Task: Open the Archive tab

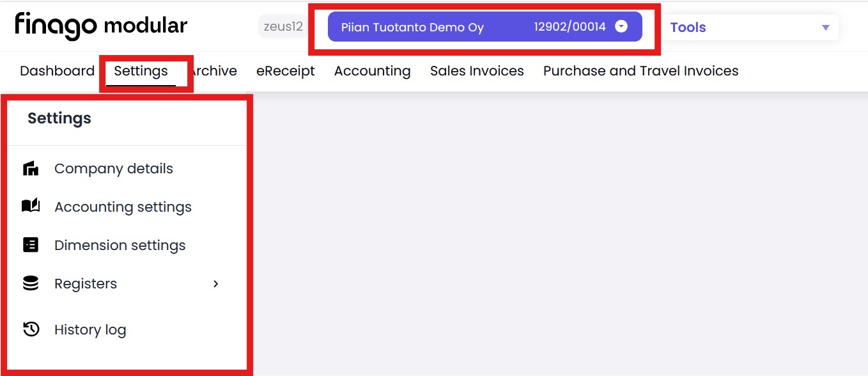Action: point(212,71)
